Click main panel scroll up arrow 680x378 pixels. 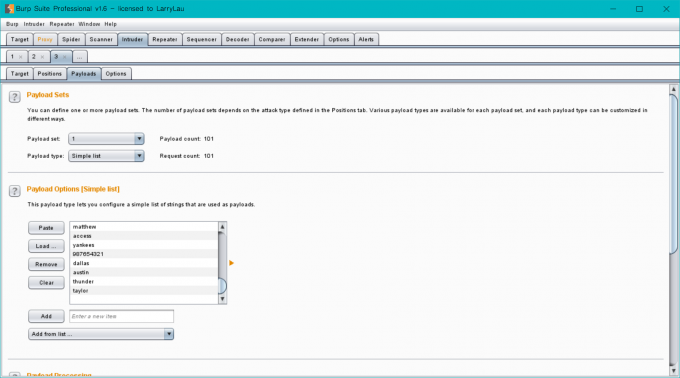pyautogui.click(x=673, y=89)
